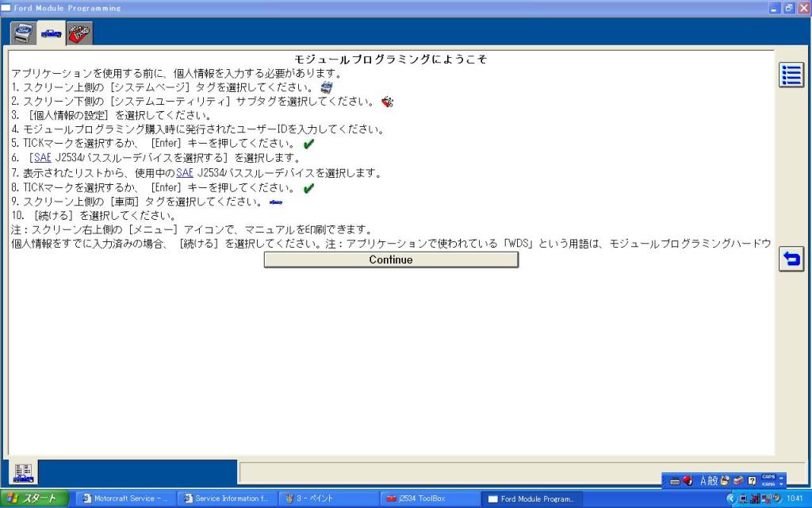The width and height of the screenshot is (812, 508).
Task: Click the IME keyboard icon in language bar
Action: [x=675, y=481]
